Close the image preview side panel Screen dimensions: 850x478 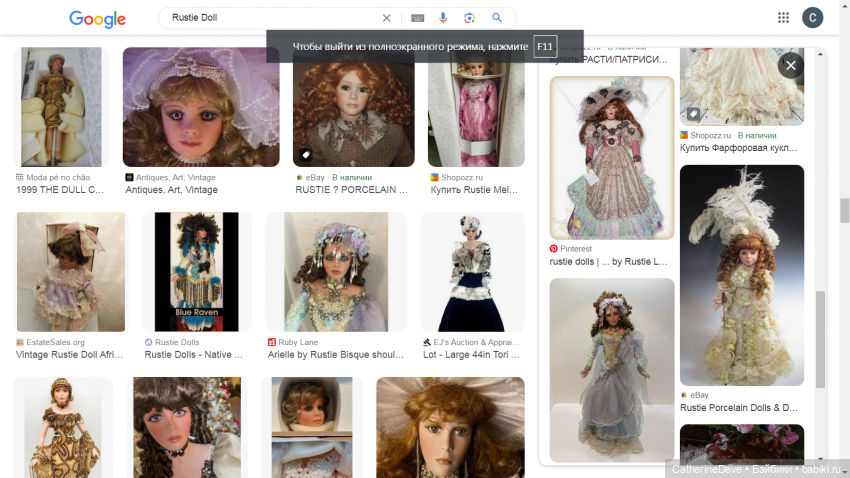790,66
